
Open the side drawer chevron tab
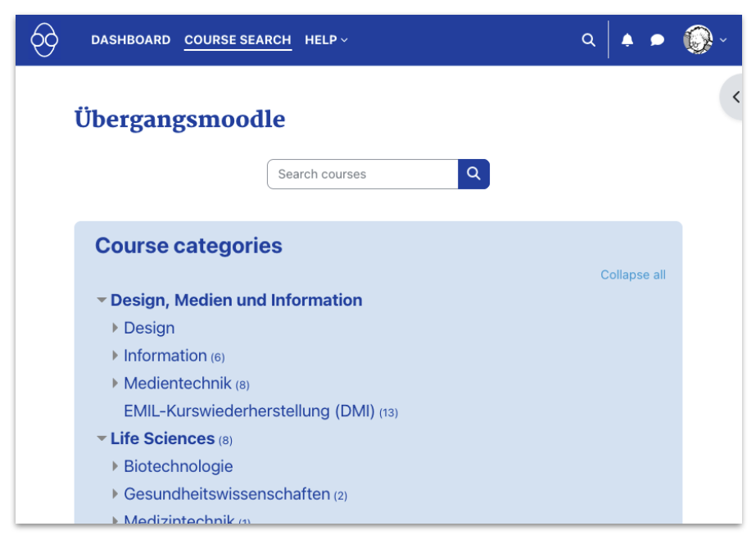pyautogui.click(x=735, y=98)
